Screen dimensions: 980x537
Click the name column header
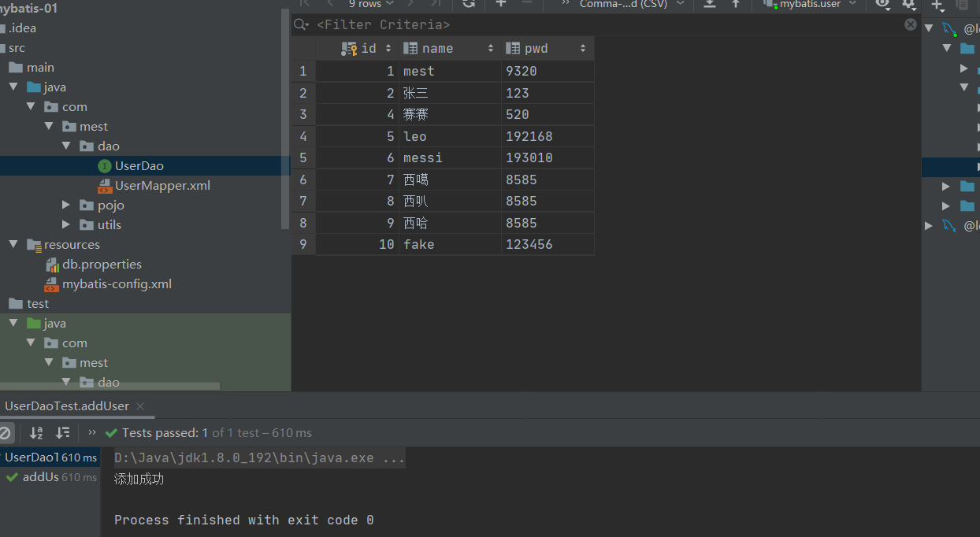(449, 48)
